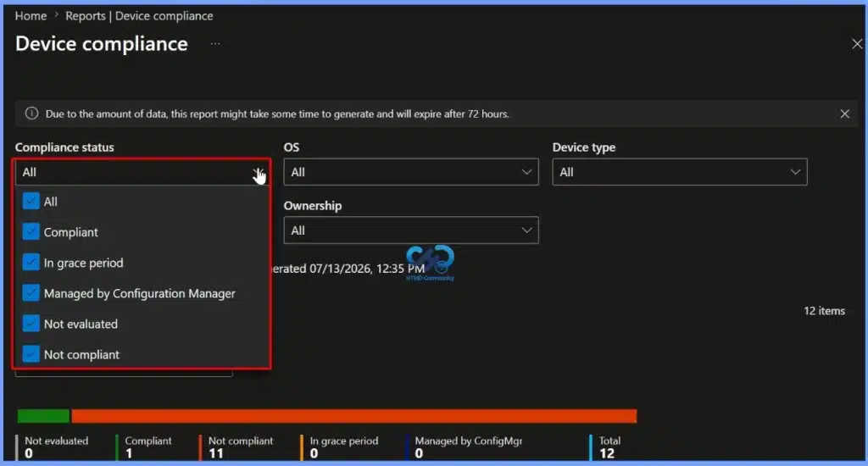This screenshot has width=868, height=466.
Task: Select the Total count 12
Action: (607, 454)
